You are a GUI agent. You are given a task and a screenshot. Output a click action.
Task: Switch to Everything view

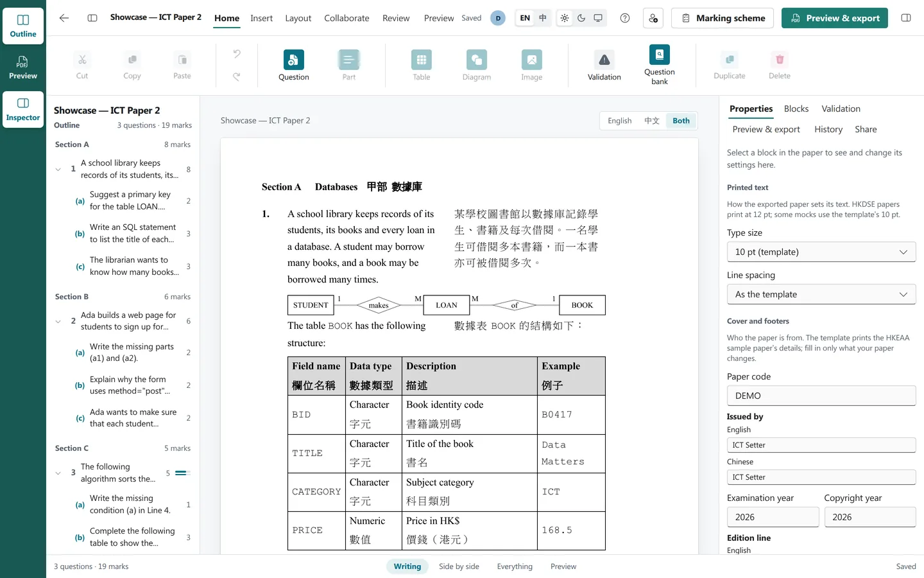click(515, 566)
